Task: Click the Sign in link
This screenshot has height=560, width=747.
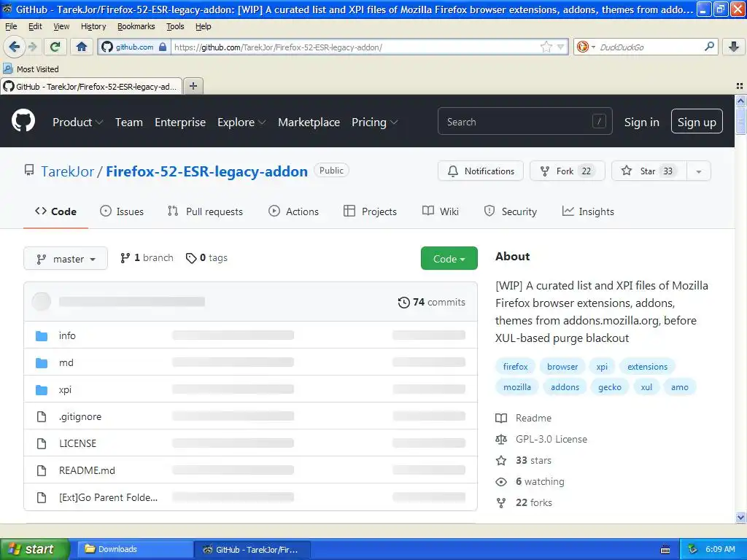Action: [x=642, y=122]
